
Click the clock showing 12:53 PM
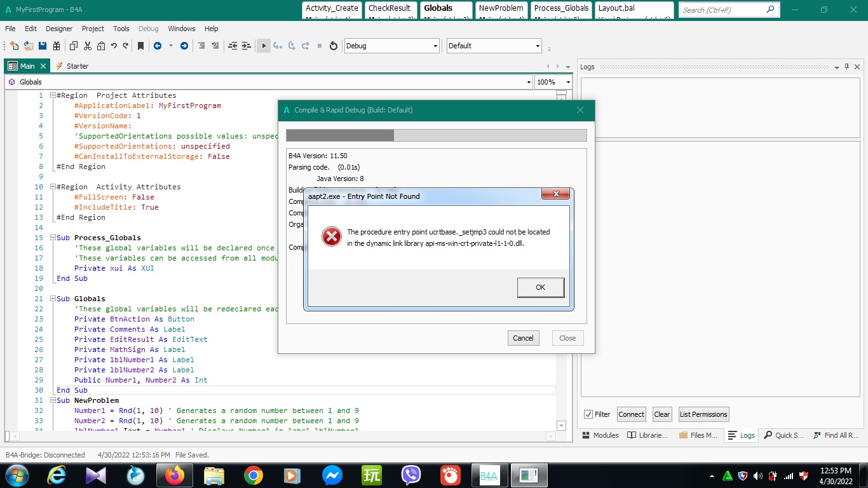(x=836, y=471)
